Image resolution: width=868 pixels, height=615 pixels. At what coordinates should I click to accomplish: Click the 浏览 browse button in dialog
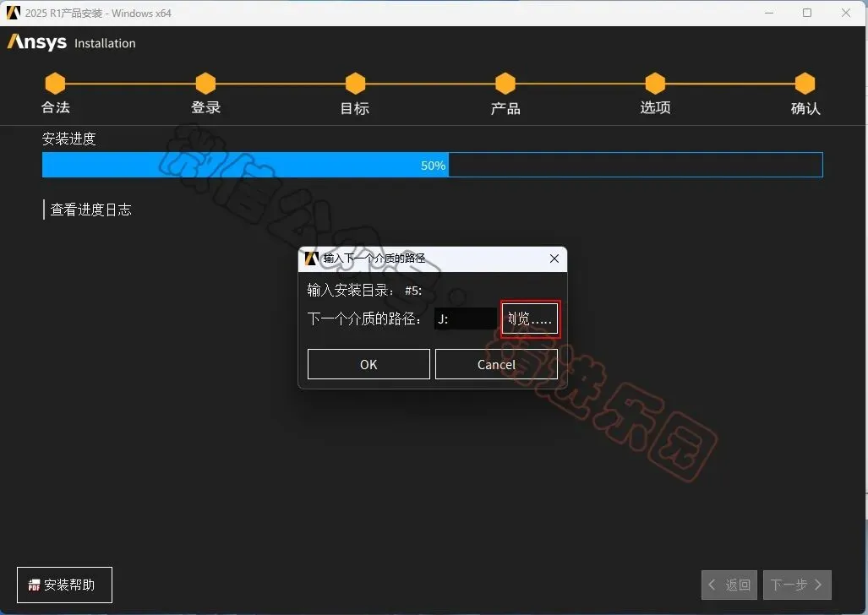tap(529, 318)
